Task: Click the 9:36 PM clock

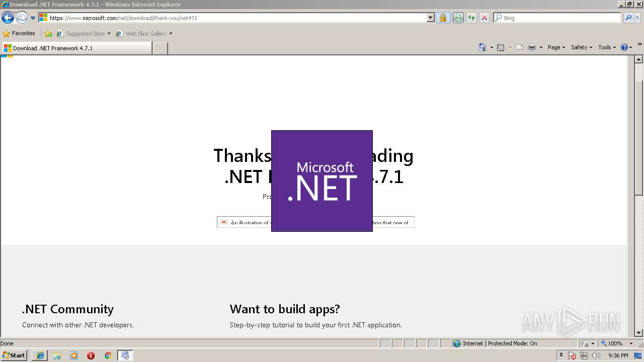Action: [618, 355]
